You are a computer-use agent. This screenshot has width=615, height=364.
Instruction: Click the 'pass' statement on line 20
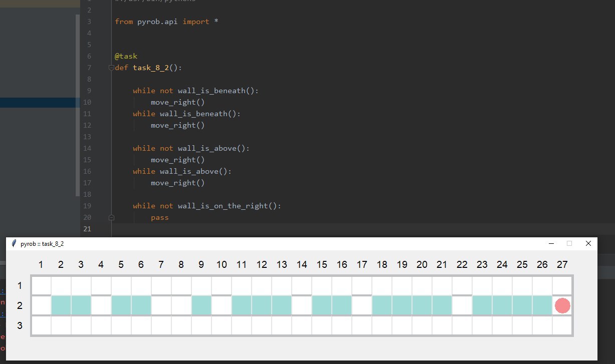click(x=160, y=217)
